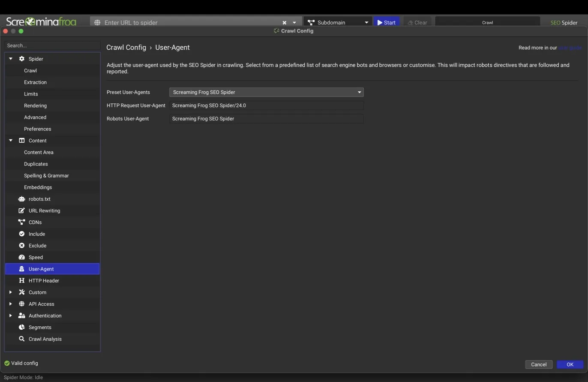Click the Crawl Analysis magnifier icon
The image size is (588, 382).
pos(21,339)
